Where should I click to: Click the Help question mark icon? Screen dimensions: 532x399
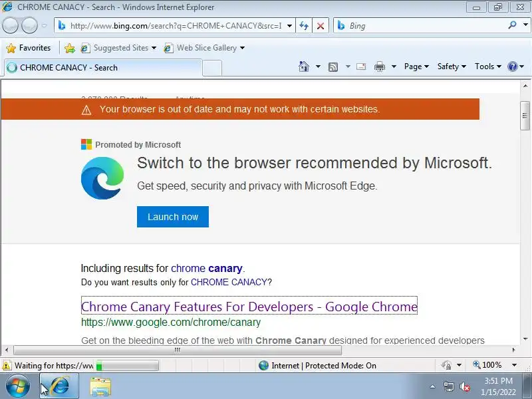click(x=512, y=66)
